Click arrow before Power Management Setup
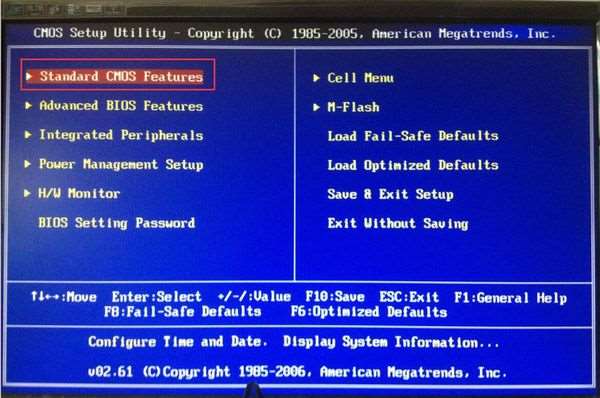 [x=28, y=164]
